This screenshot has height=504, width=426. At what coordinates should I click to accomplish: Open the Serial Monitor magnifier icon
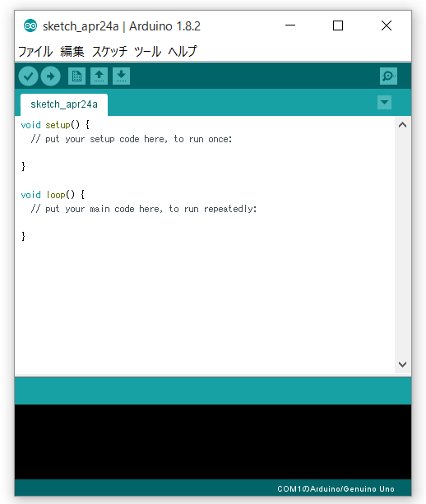coord(388,76)
